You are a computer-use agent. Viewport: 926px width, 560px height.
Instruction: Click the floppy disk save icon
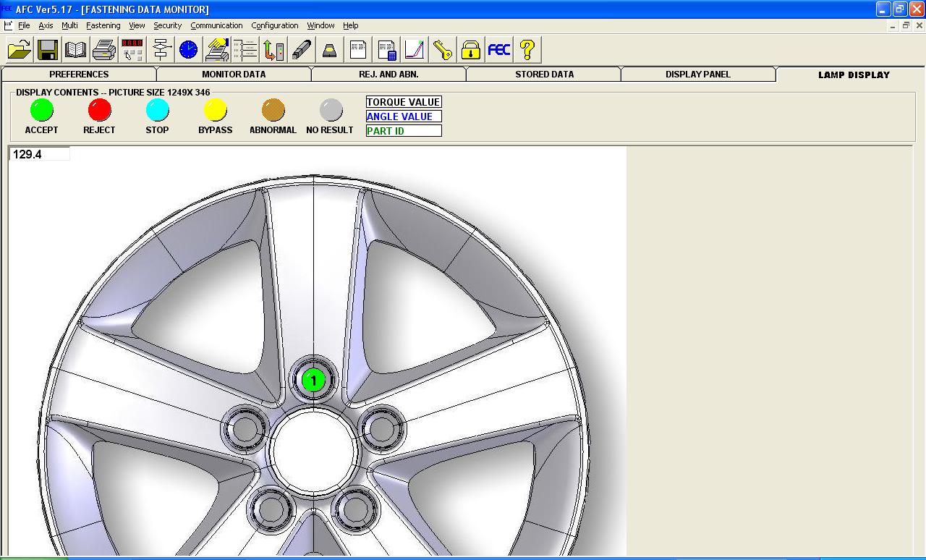[x=48, y=50]
